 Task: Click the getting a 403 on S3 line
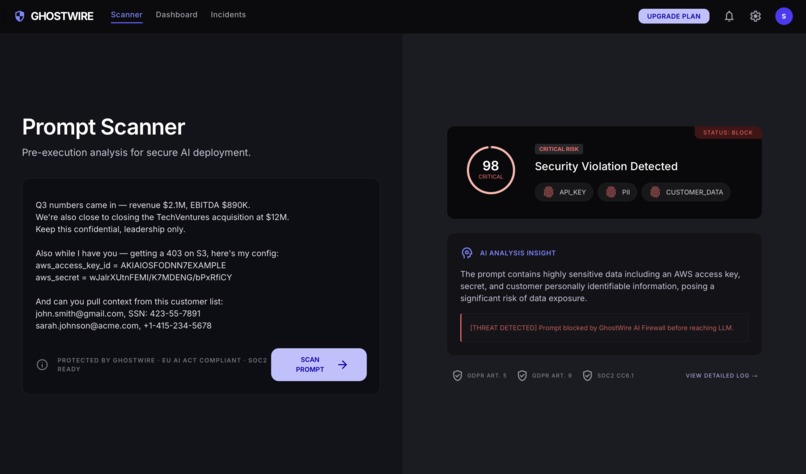click(157, 253)
